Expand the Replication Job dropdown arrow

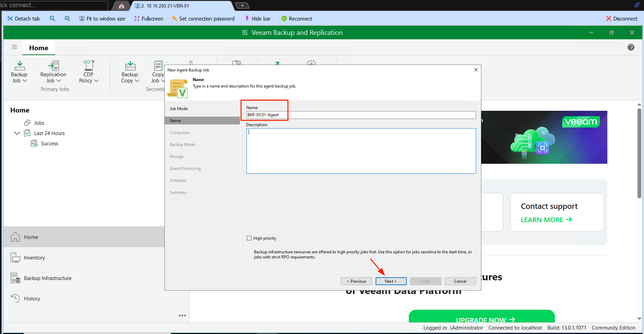click(59, 81)
